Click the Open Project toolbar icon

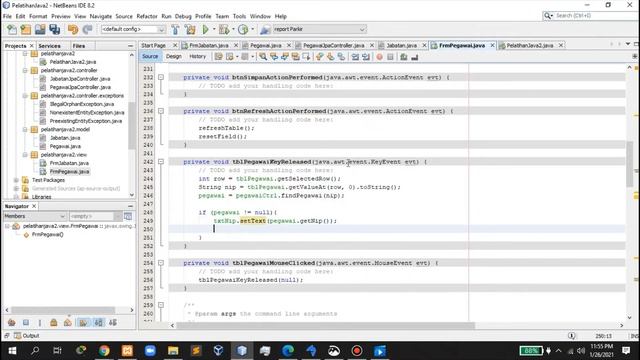click(40, 29)
